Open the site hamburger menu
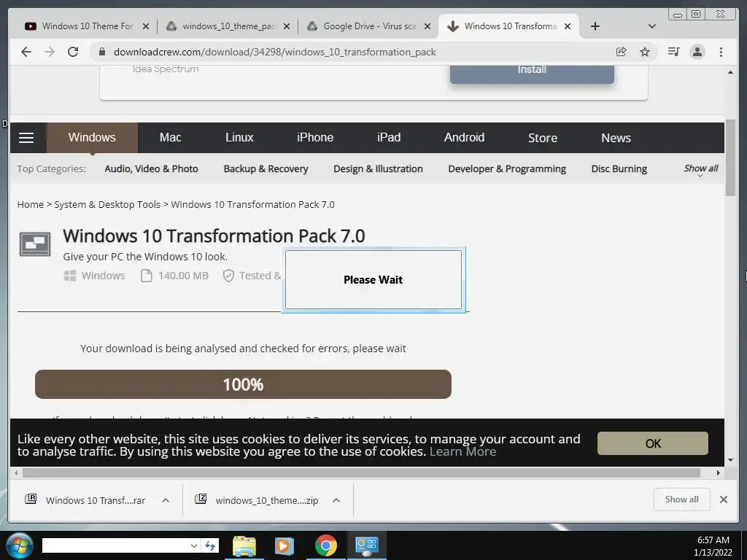Screen dimensions: 747x560 26,138
